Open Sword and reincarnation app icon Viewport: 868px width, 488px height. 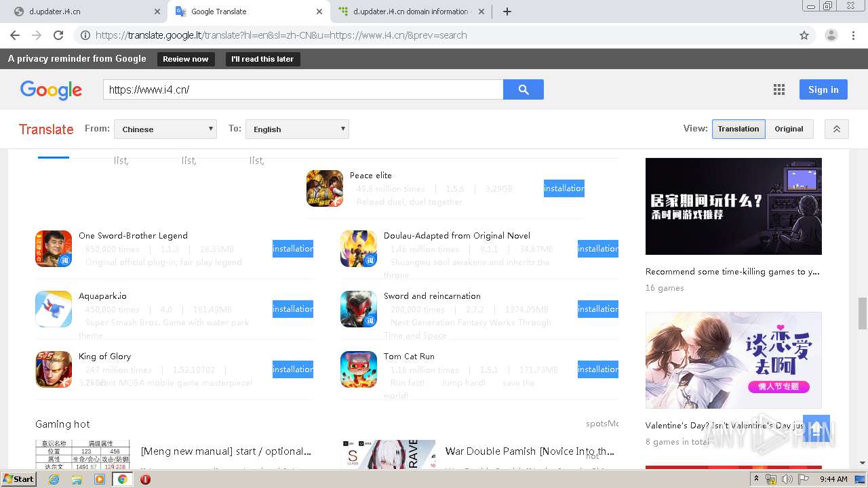point(359,309)
